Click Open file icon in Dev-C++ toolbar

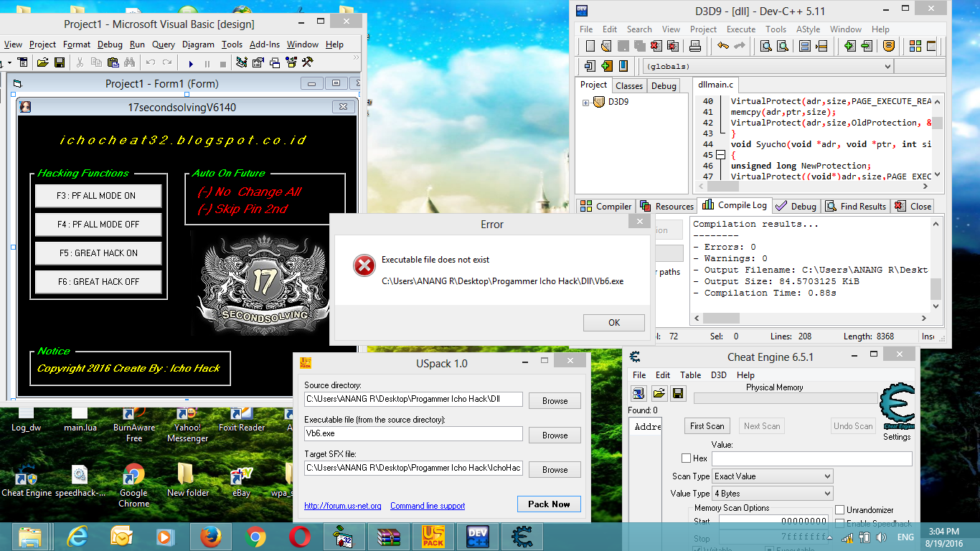[606, 46]
